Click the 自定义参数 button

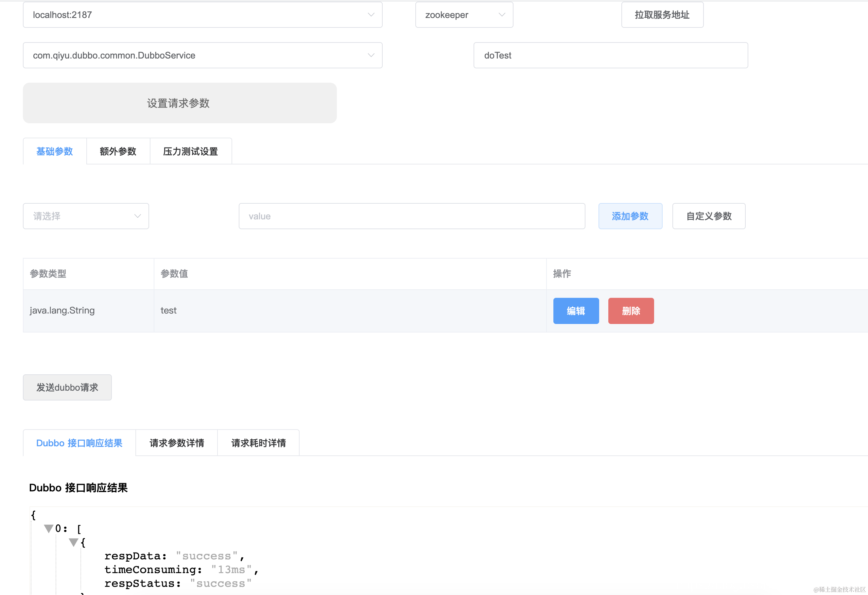(708, 216)
